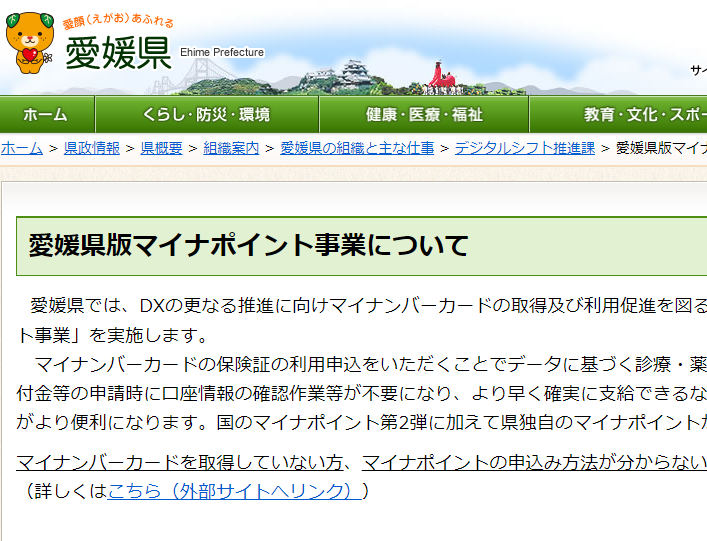
Task: Click the current-page breadcrumb text 愛媛県版マイナ
Action: [661, 148]
